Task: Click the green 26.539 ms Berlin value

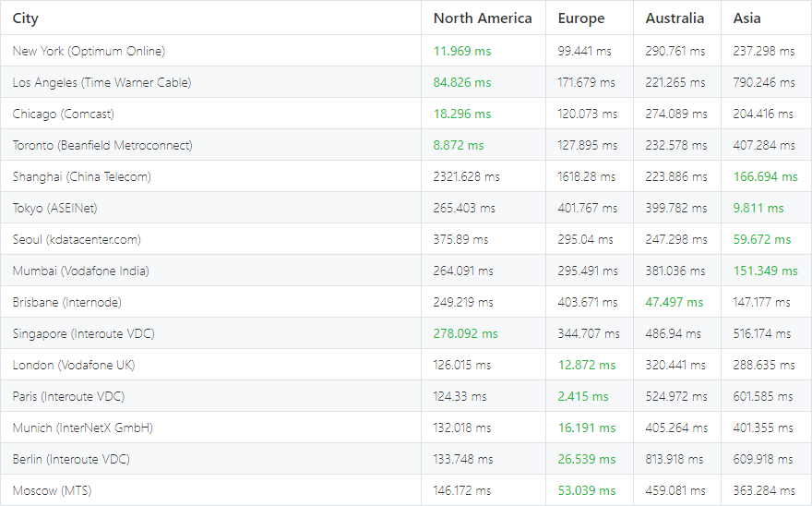Action: coord(586,459)
